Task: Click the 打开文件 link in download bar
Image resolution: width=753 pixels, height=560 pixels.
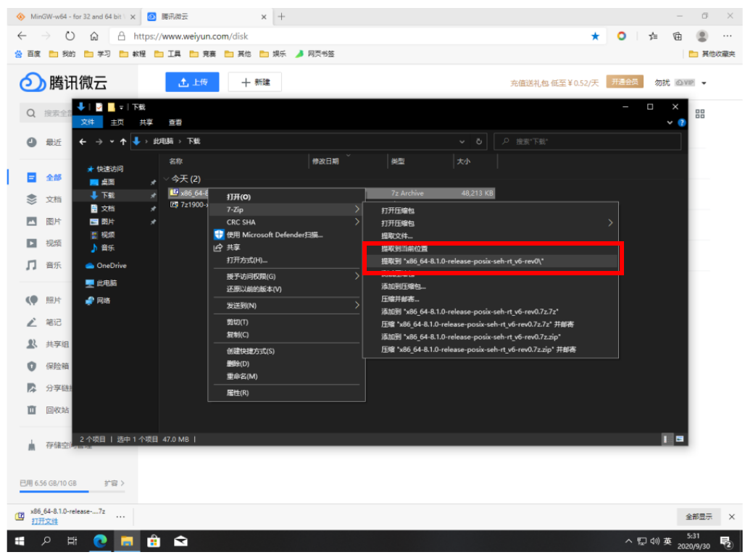Action: pos(45,521)
